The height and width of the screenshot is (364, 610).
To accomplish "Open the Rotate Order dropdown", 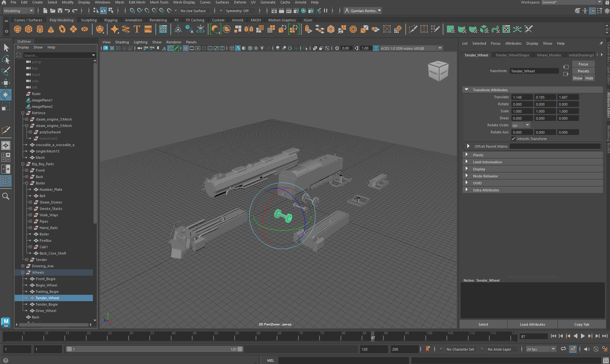I will 521,125.
